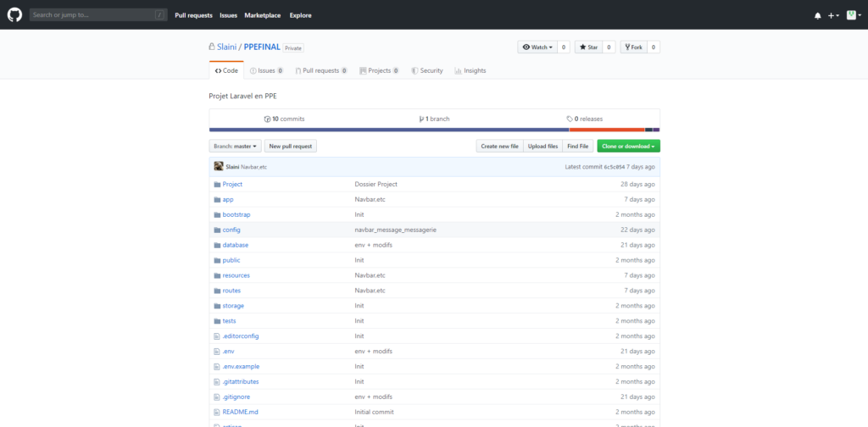View the 1 branch list
The width and height of the screenshot is (868, 427).
coord(435,119)
